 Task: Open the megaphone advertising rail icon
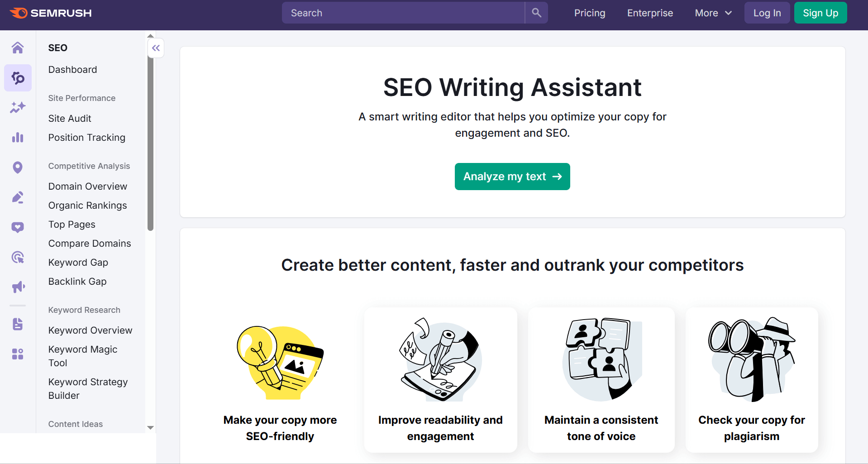[18, 287]
